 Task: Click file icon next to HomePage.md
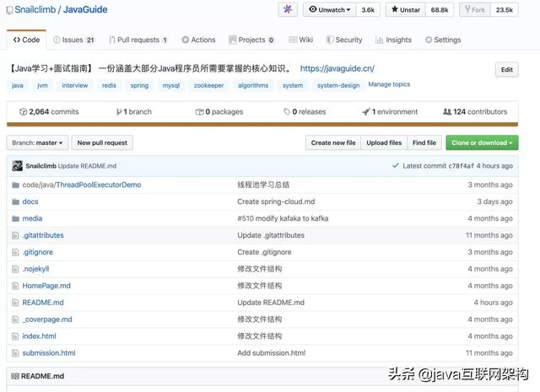coord(15,286)
